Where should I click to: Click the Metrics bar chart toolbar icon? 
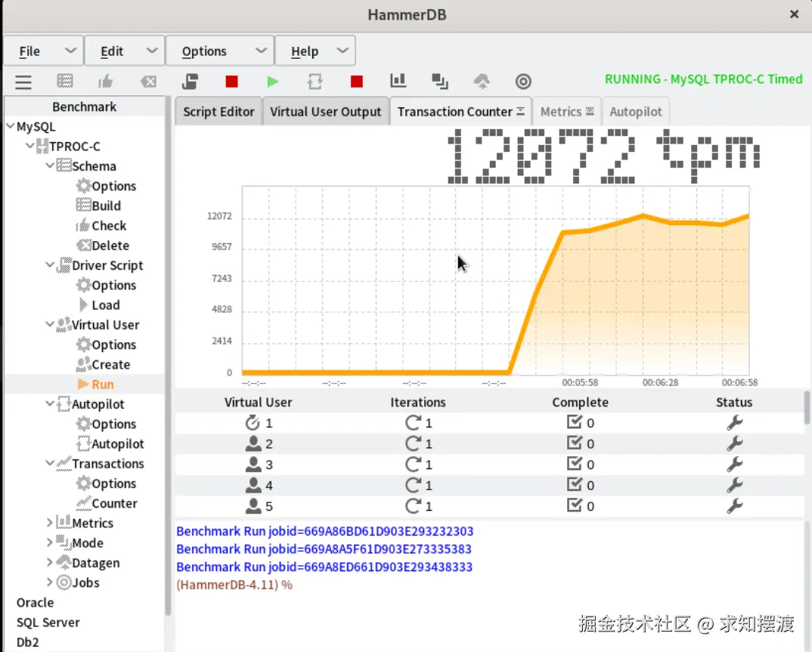click(398, 80)
